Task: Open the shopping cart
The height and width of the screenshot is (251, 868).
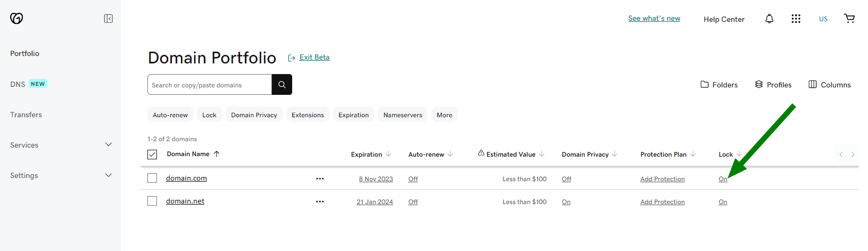Action: pos(849,19)
